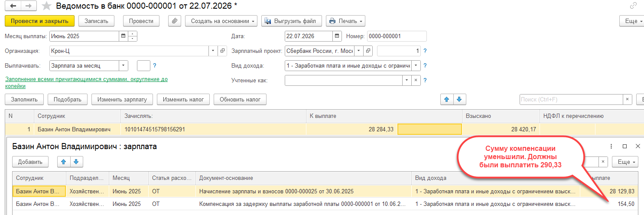
Task: Click Изменить налог button
Action: pos(183,100)
